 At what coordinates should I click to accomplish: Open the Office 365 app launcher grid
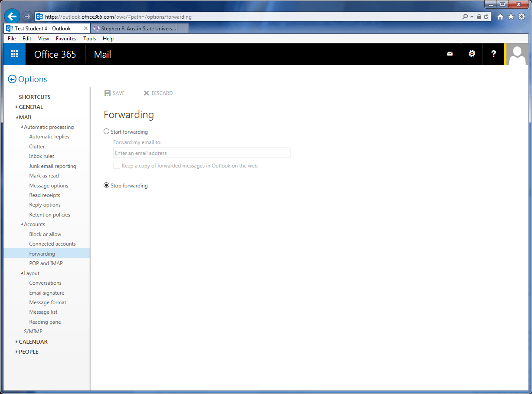(14, 54)
